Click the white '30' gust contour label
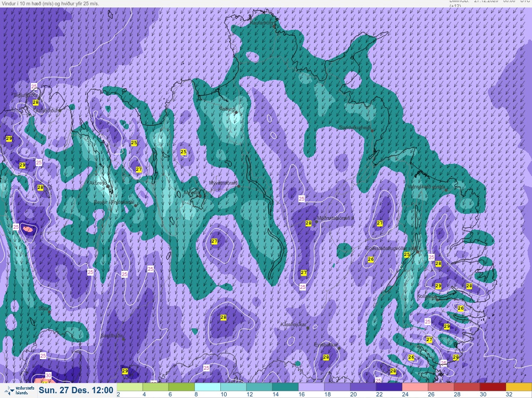The width and height of the screenshot is (532, 398). (48, 375)
